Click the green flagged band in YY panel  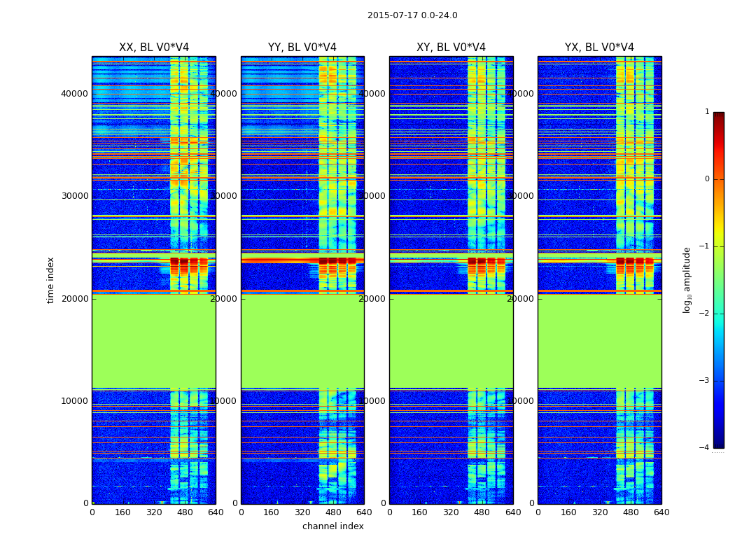point(303,341)
